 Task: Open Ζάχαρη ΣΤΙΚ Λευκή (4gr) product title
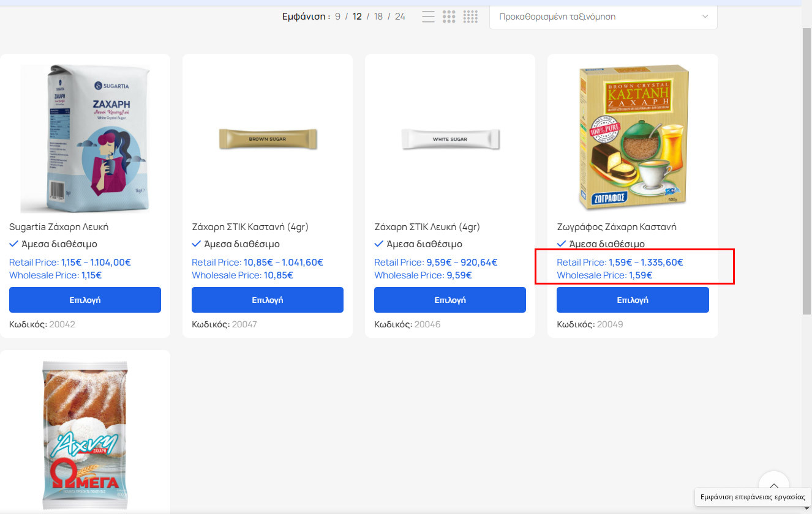[427, 227]
